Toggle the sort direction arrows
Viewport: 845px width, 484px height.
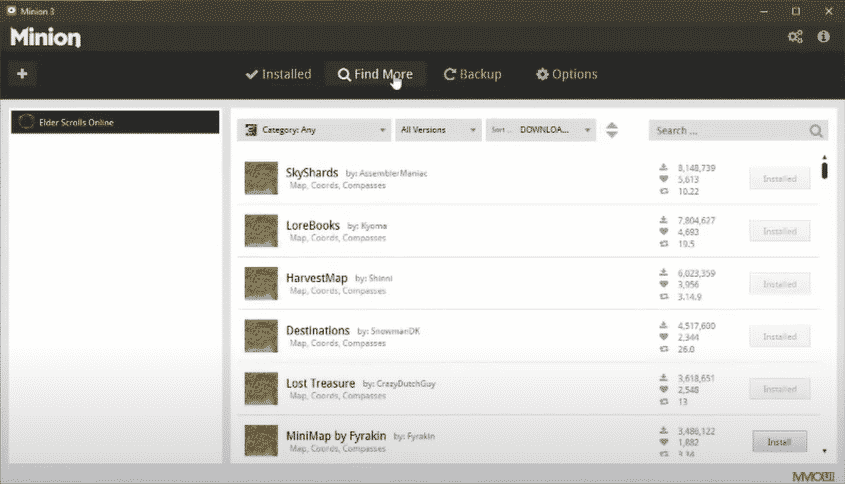coord(611,130)
